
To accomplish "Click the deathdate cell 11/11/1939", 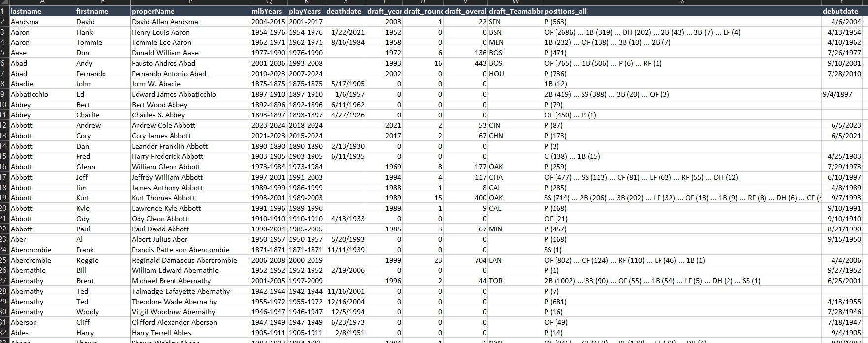I will coord(344,250).
